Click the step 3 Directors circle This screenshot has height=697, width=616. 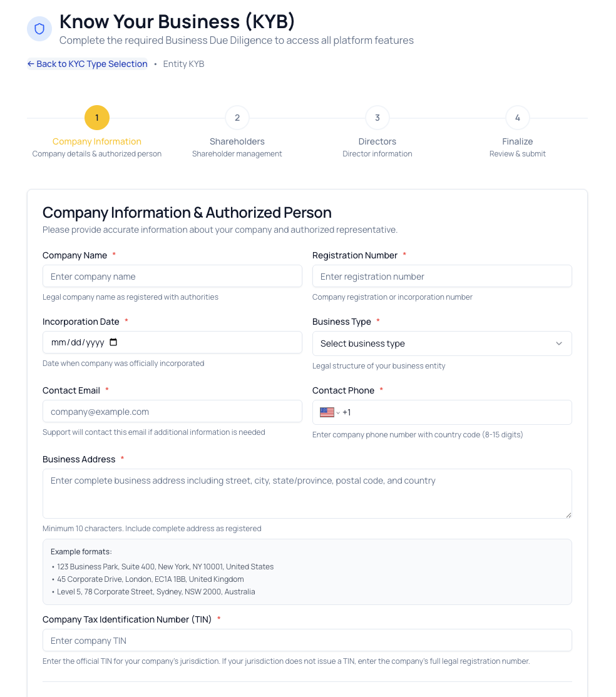click(377, 118)
